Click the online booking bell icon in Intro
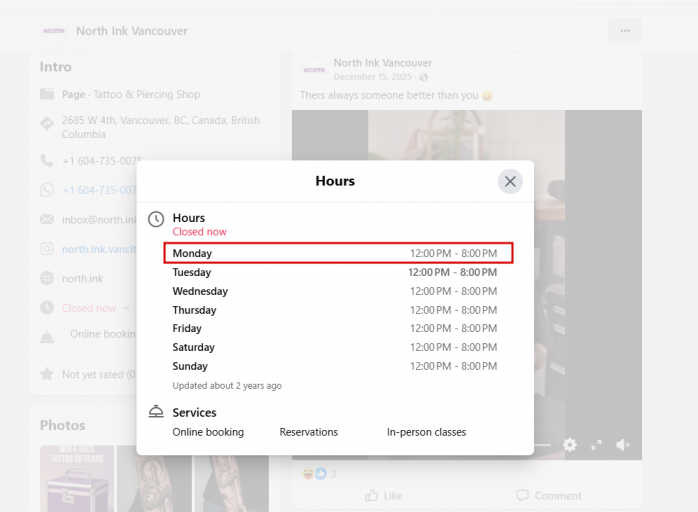 point(47,337)
